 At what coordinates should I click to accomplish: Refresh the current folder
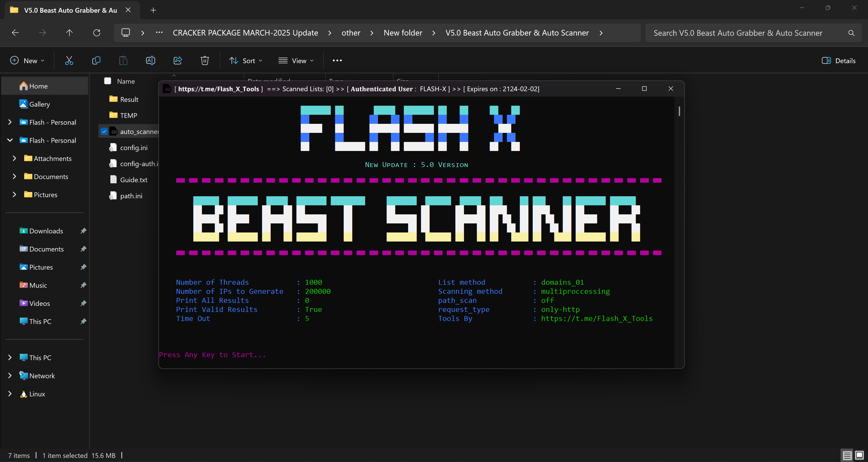tap(97, 32)
